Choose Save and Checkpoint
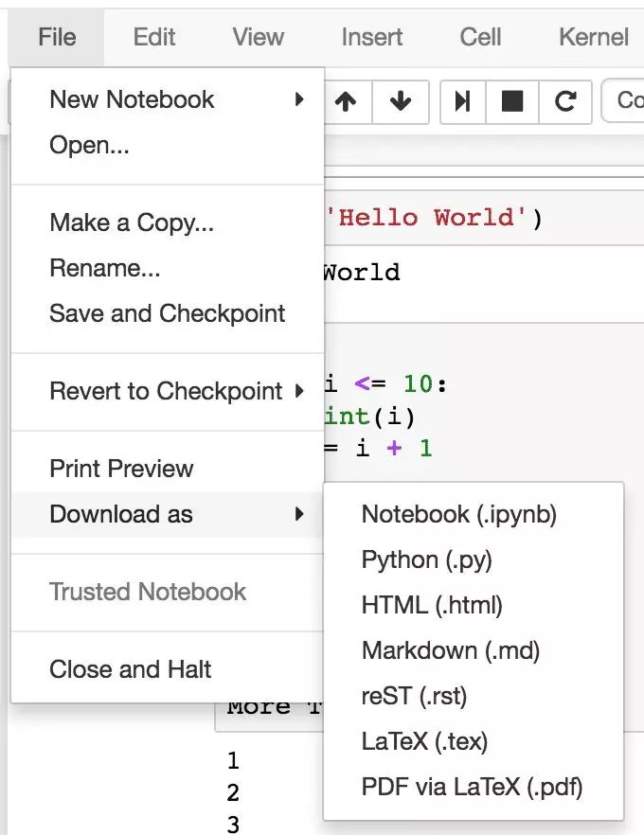Image resolution: width=644 pixels, height=835 pixels. 168,313
